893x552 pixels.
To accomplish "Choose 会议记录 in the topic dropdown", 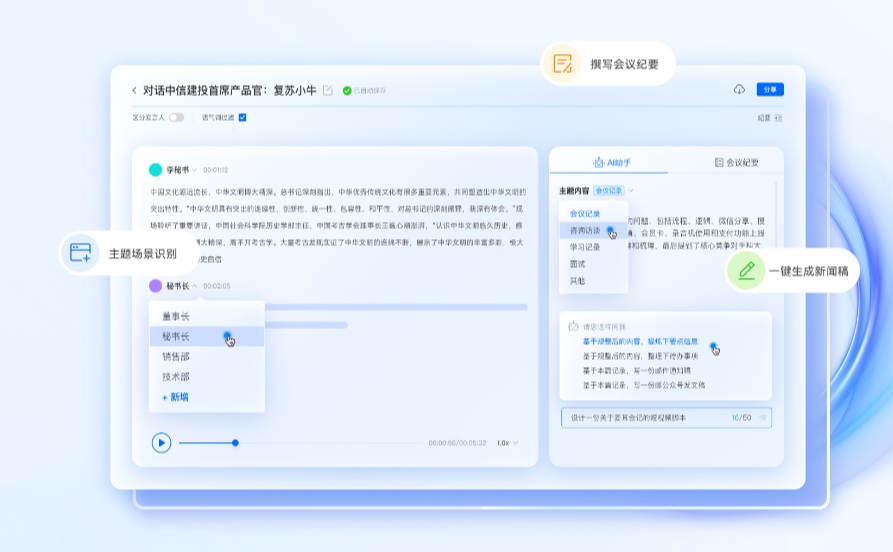I will [593, 214].
